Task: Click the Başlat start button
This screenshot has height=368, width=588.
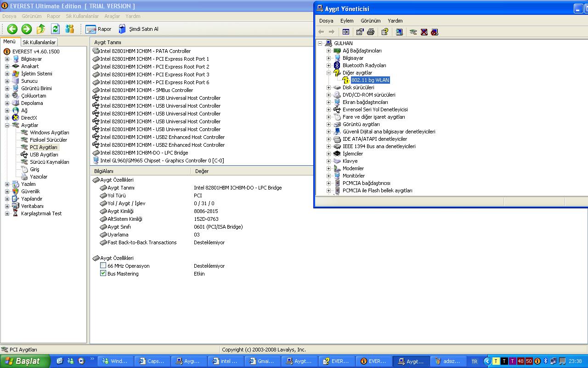Action: tap(25, 361)
